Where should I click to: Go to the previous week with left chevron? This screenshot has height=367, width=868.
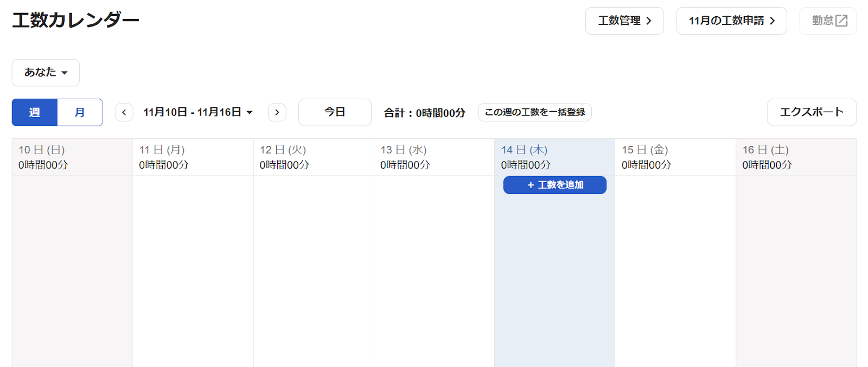(x=124, y=112)
